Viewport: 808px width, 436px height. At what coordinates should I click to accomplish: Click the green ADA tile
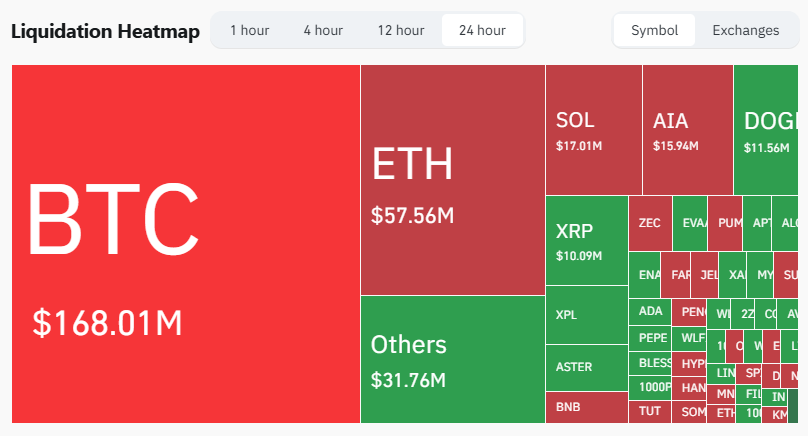650,311
